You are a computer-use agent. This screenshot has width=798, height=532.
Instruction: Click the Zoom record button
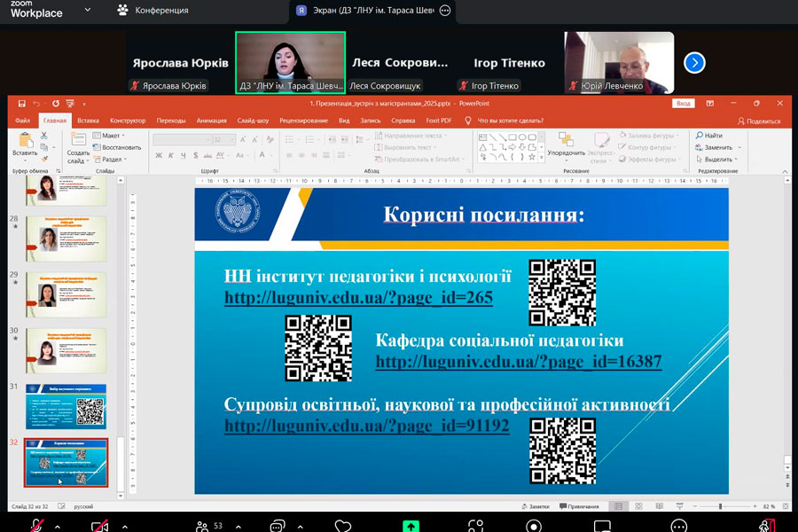point(534,525)
